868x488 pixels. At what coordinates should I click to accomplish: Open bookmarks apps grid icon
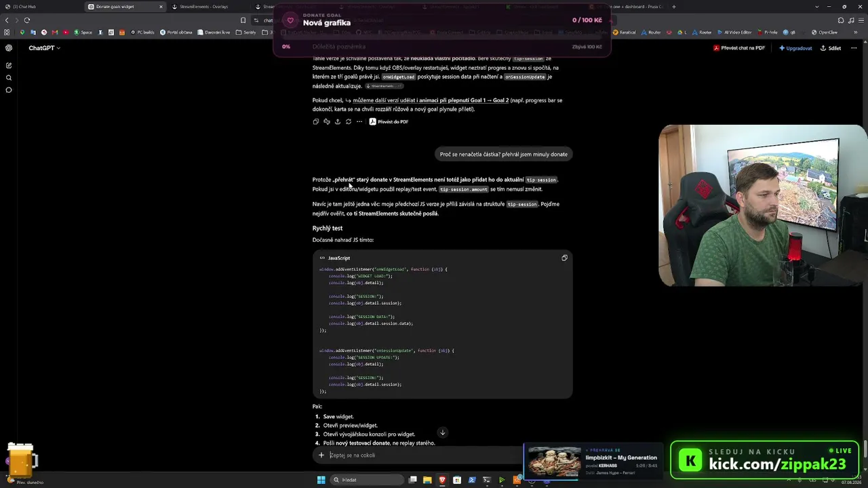pos(7,33)
